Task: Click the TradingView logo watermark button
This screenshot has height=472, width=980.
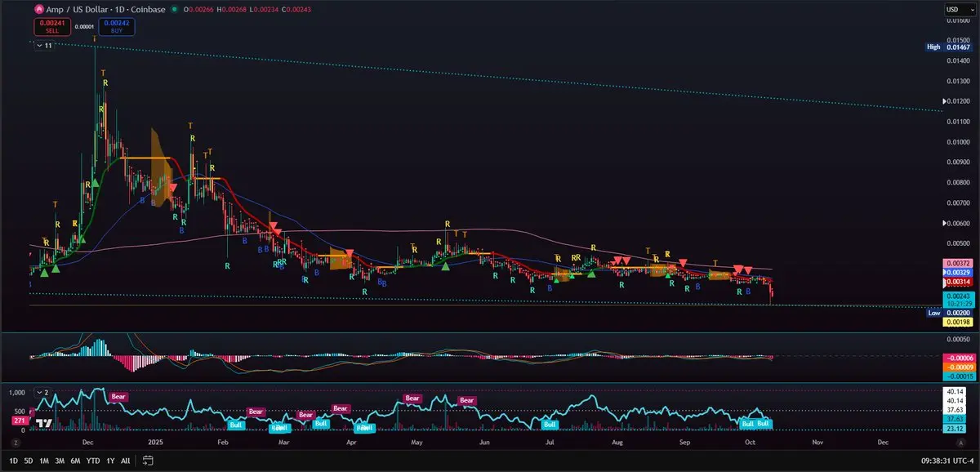Action: (x=45, y=423)
